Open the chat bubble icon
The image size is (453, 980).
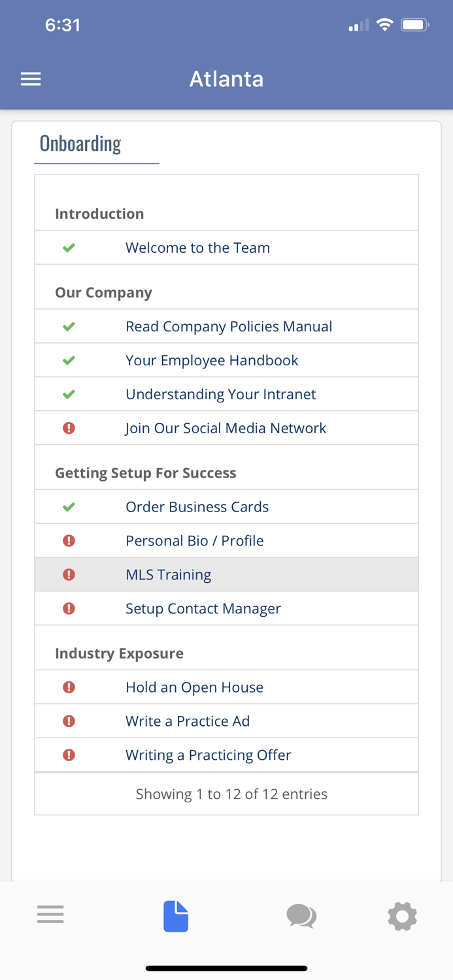pyautogui.click(x=301, y=916)
